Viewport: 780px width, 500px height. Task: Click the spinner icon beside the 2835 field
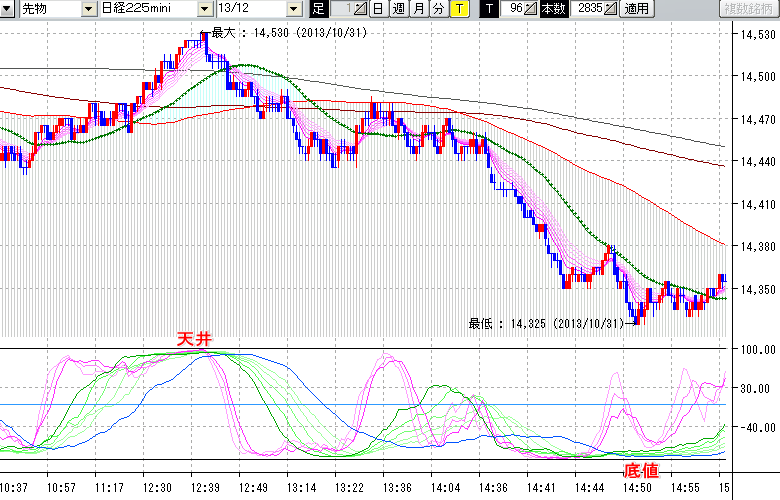[611, 9]
